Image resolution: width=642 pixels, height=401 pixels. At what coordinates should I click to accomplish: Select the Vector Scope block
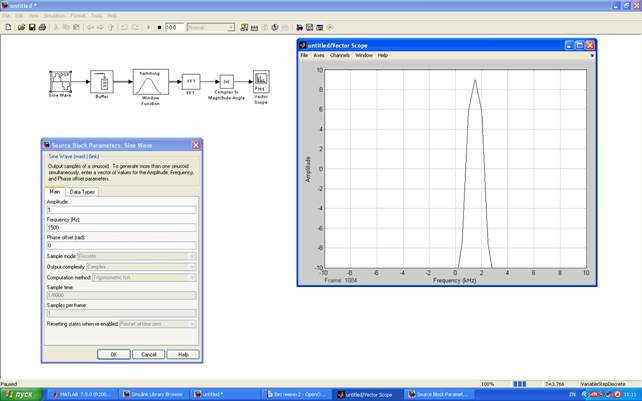[x=261, y=82]
